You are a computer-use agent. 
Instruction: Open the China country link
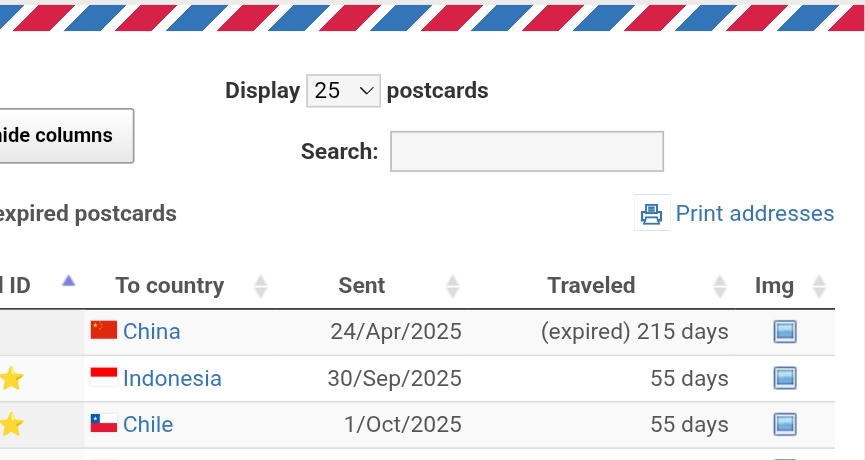tap(152, 331)
